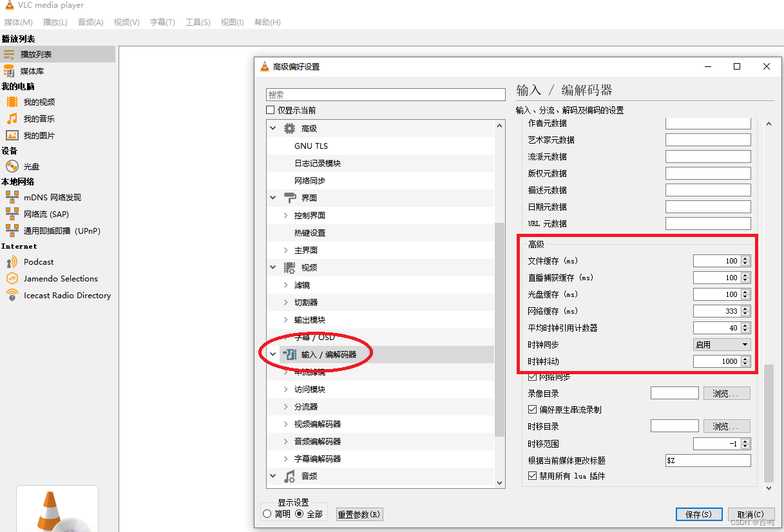The width and height of the screenshot is (784, 532).
Task: Select the 简明 radio button
Action: pyautogui.click(x=267, y=514)
